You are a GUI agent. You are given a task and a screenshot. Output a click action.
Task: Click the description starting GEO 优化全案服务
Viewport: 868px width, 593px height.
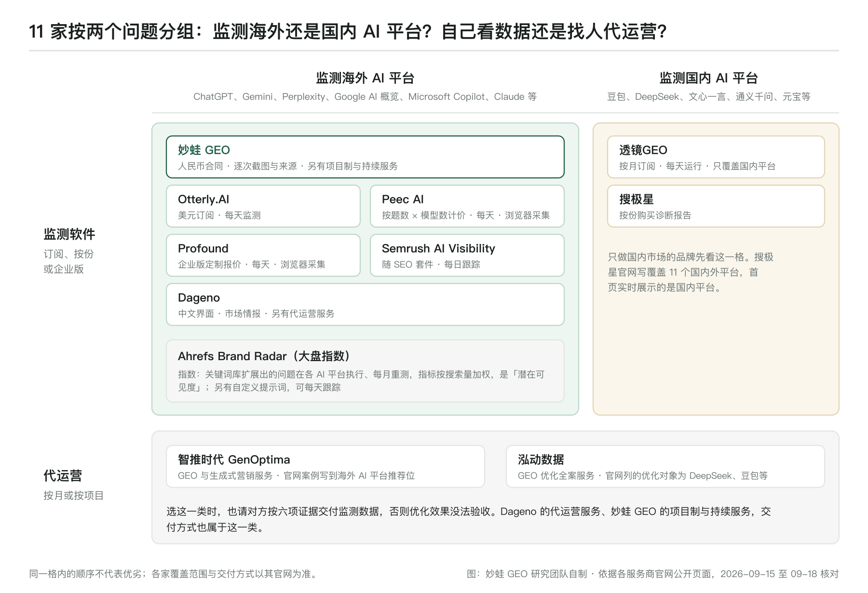click(643, 476)
